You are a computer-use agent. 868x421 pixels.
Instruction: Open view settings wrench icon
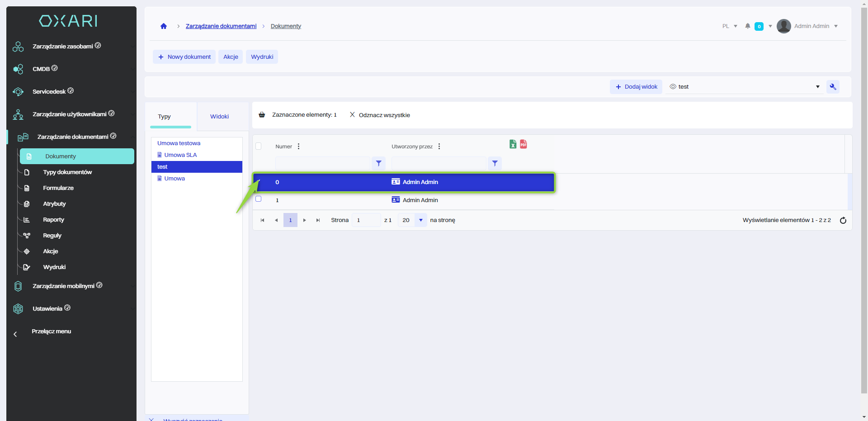coord(833,87)
